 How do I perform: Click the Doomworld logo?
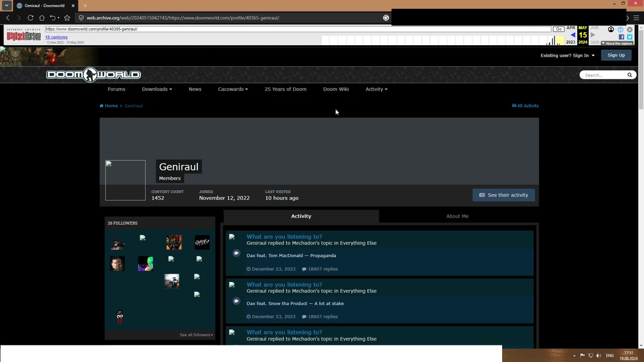click(x=94, y=74)
